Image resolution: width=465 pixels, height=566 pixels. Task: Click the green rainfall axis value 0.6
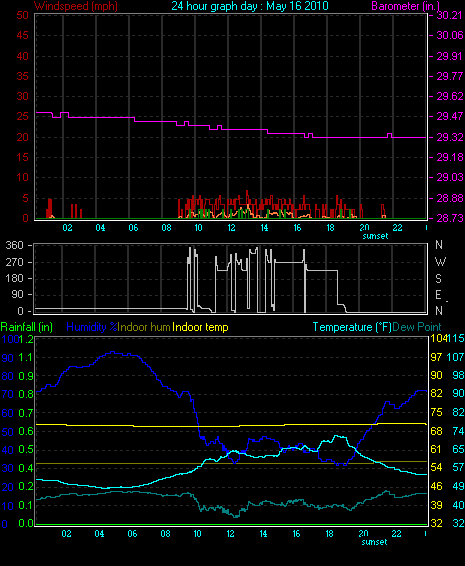click(26, 431)
